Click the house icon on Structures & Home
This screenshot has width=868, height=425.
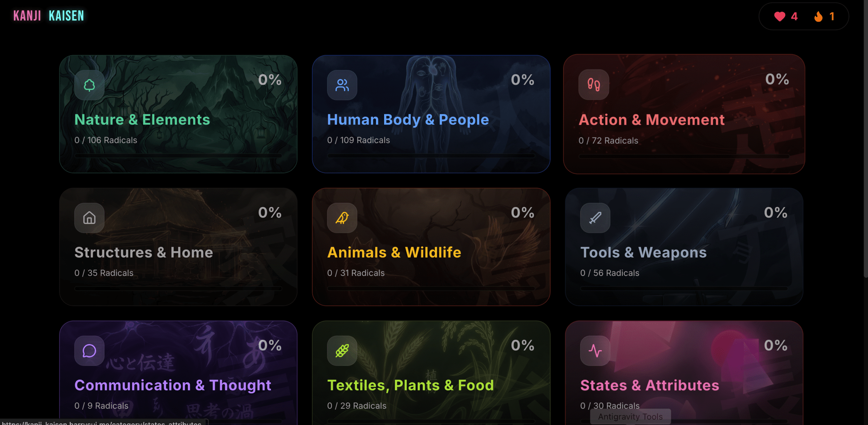(x=89, y=218)
